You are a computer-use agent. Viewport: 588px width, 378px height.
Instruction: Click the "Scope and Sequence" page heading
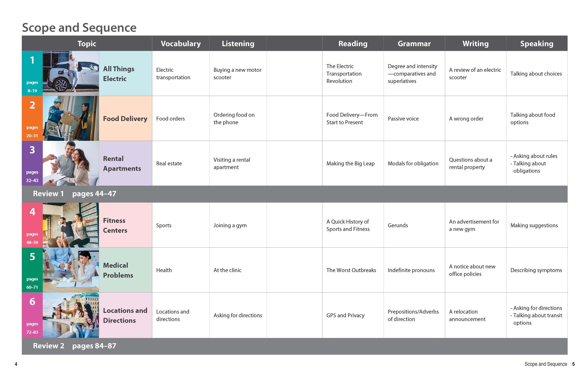click(79, 28)
